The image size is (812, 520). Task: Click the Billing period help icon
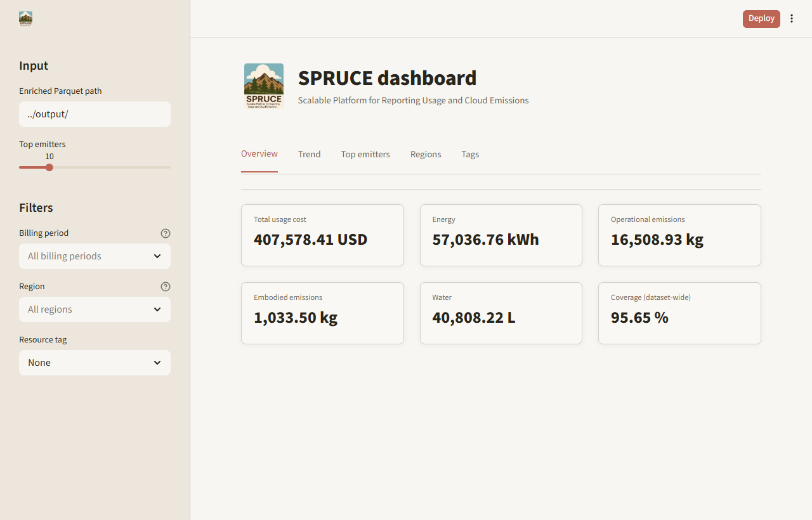[166, 233]
